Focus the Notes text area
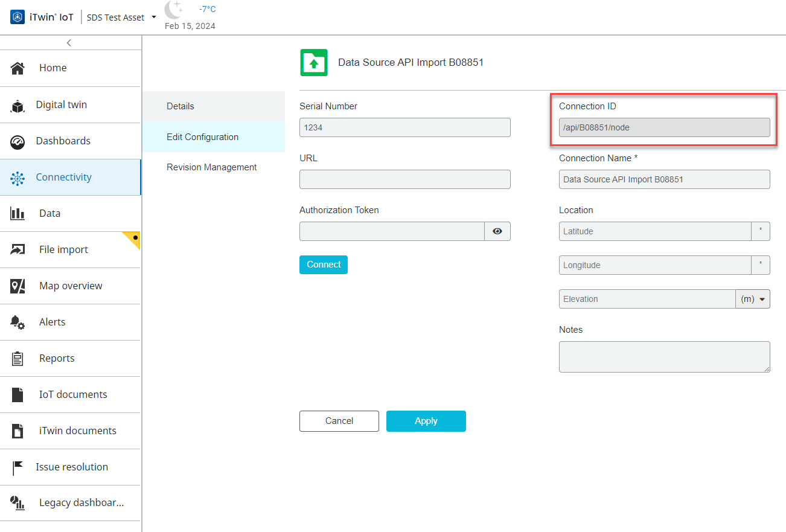 click(x=664, y=357)
